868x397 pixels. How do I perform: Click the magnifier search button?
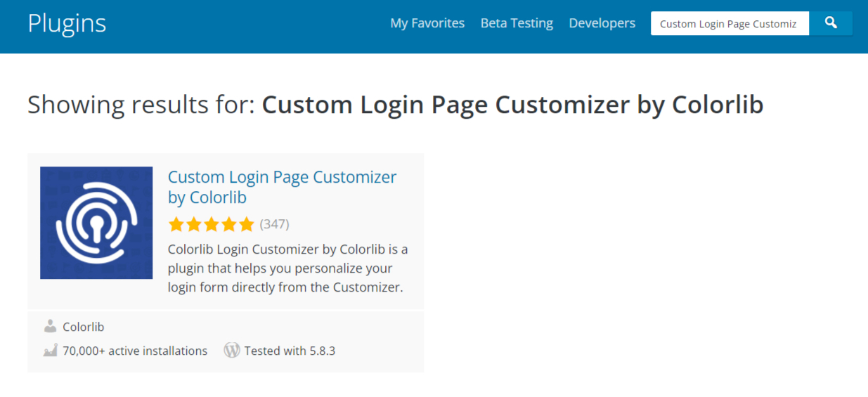[x=831, y=23]
